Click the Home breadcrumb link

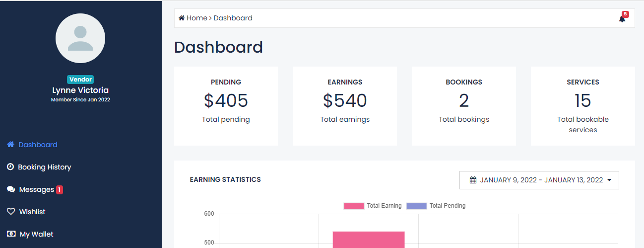point(196,18)
